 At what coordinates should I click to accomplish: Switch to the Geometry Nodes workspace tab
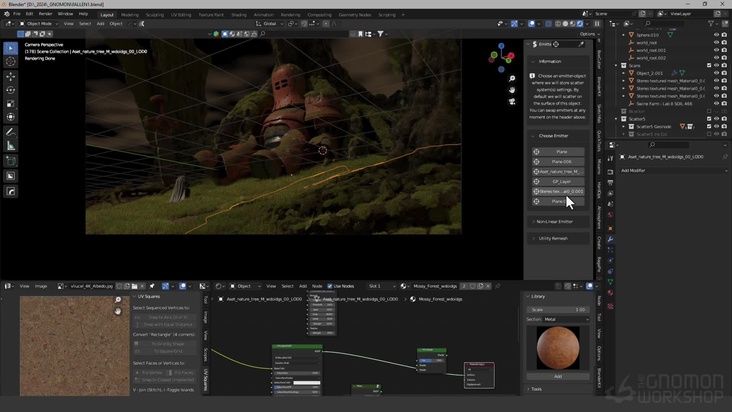click(x=355, y=15)
